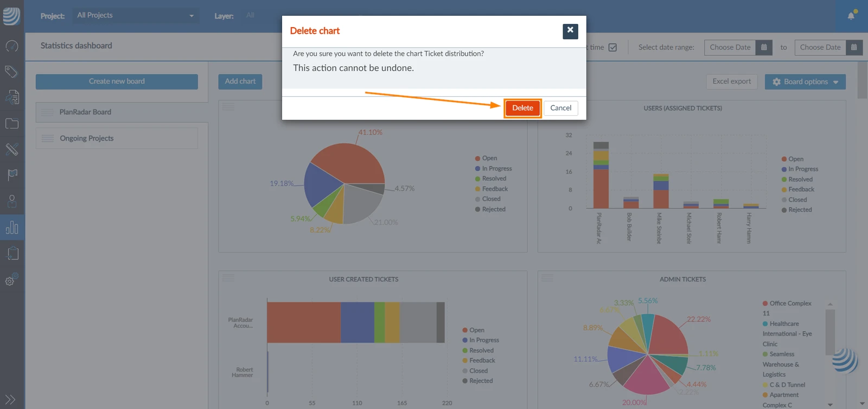Open the dashboard gauge sidebar icon

[x=12, y=46]
